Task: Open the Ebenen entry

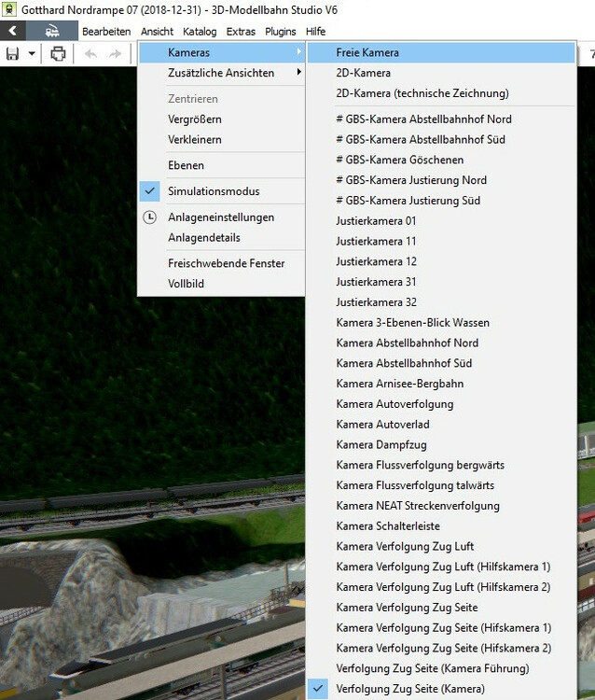Action: 222,165
